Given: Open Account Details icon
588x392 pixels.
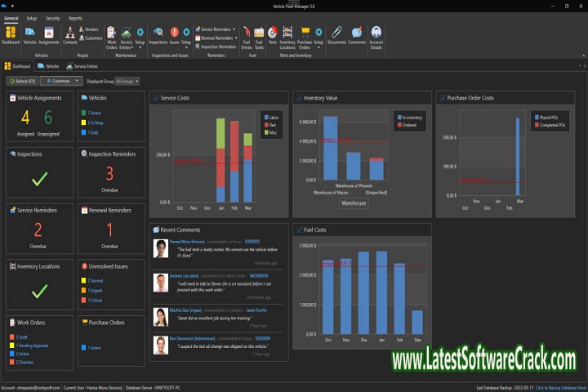Looking at the screenshot, I should pyautogui.click(x=376, y=34).
